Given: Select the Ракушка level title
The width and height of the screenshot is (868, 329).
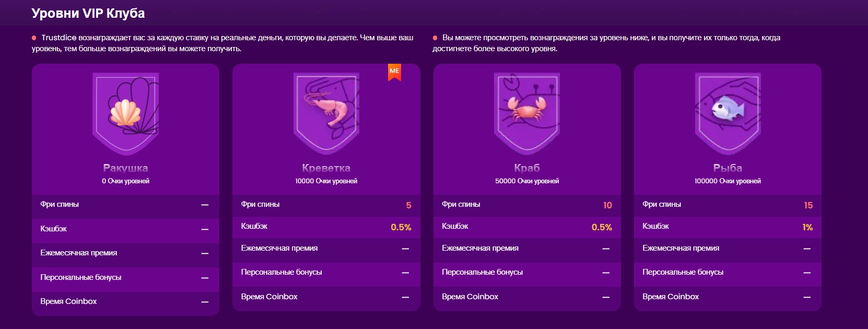Looking at the screenshot, I should click(x=125, y=168).
